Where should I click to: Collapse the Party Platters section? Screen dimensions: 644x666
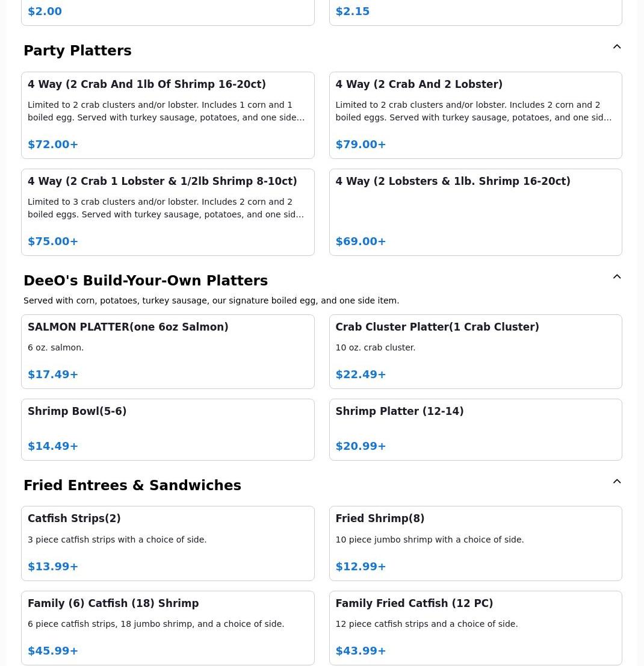[x=617, y=47]
